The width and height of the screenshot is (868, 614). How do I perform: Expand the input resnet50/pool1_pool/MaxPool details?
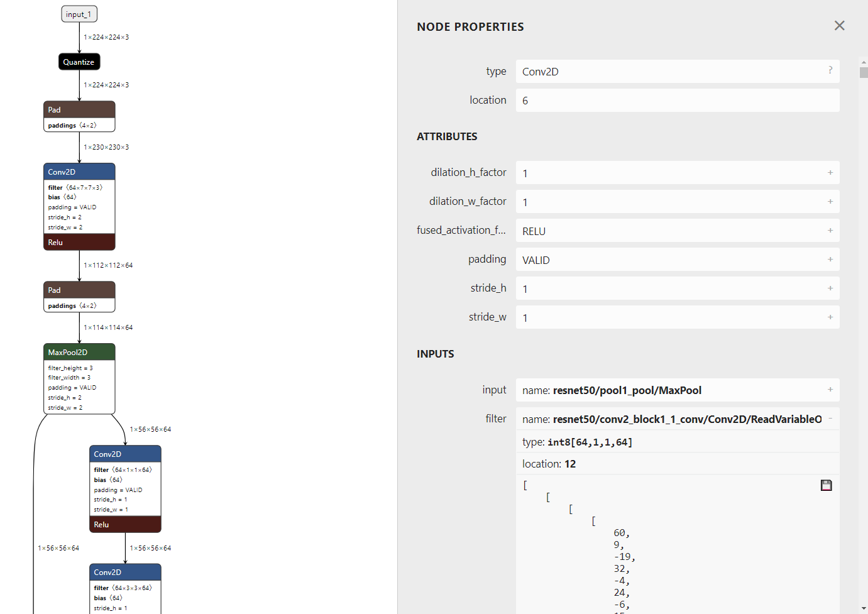pos(830,390)
